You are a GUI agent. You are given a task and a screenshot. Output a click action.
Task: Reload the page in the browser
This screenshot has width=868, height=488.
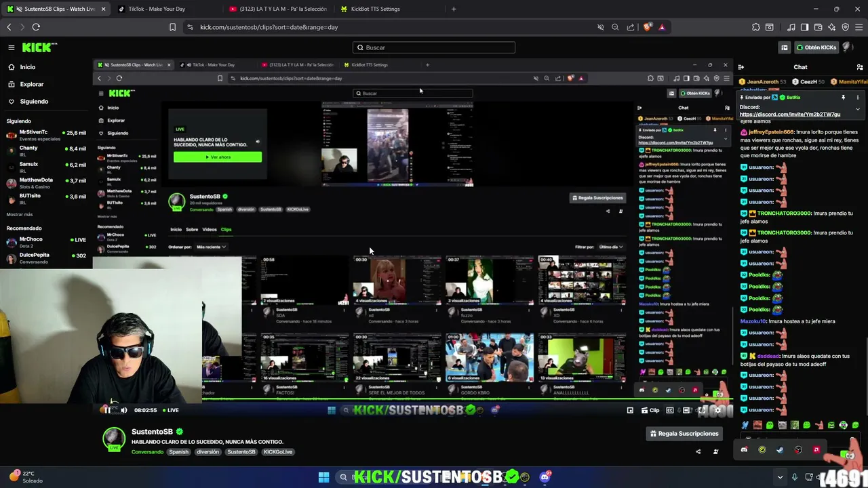click(x=36, y=27)
